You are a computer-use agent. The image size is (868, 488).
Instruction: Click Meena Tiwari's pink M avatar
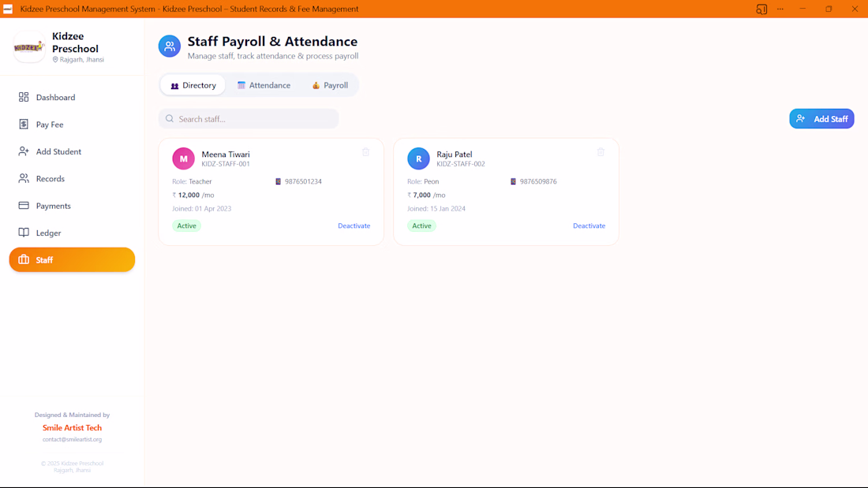point(183,158)
